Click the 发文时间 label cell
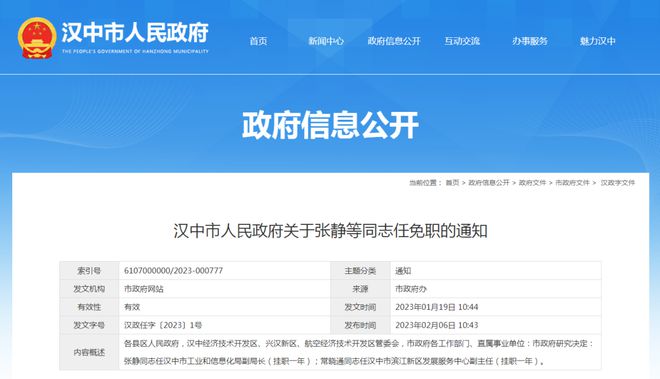 (360, 307)
